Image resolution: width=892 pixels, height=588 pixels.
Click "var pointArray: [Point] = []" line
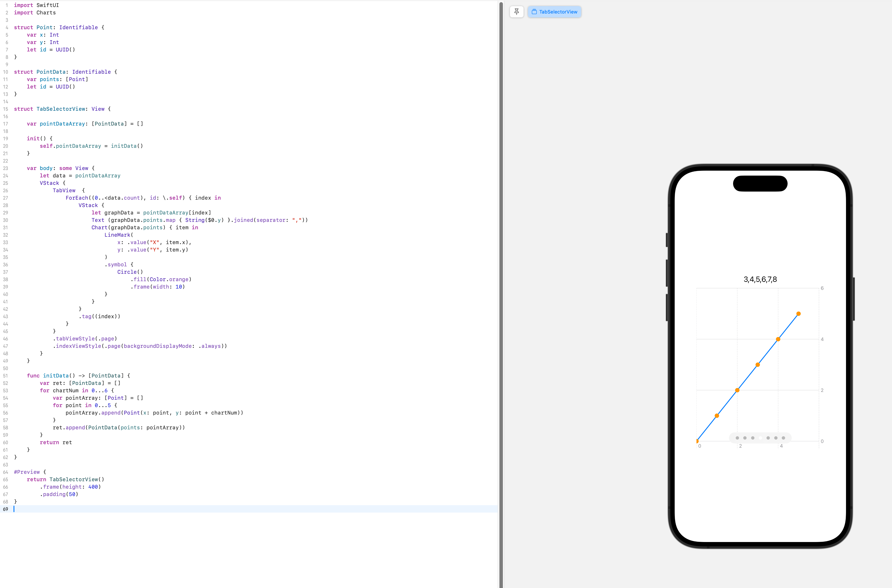[x=98, y=398]
